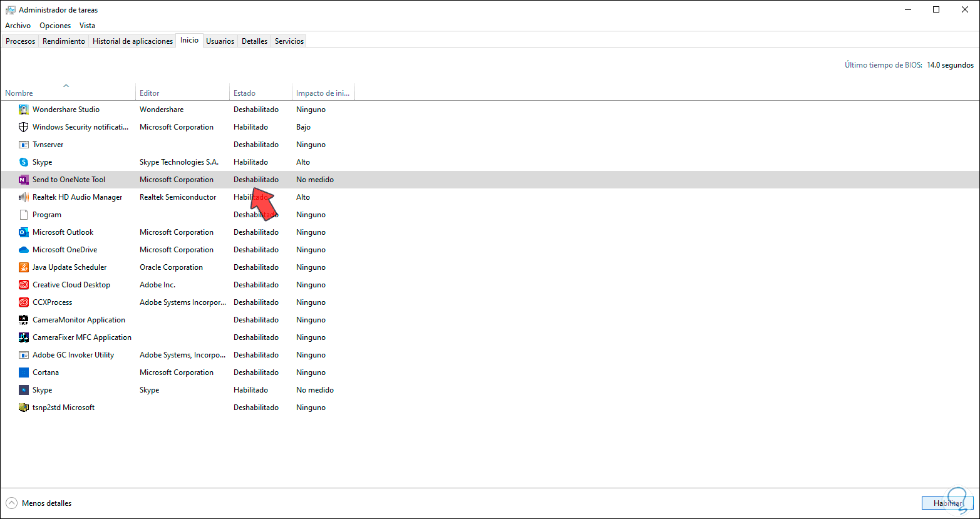Click the 'Skype Technologies S.A.' editor cell
980x519 pixels.
179,162
